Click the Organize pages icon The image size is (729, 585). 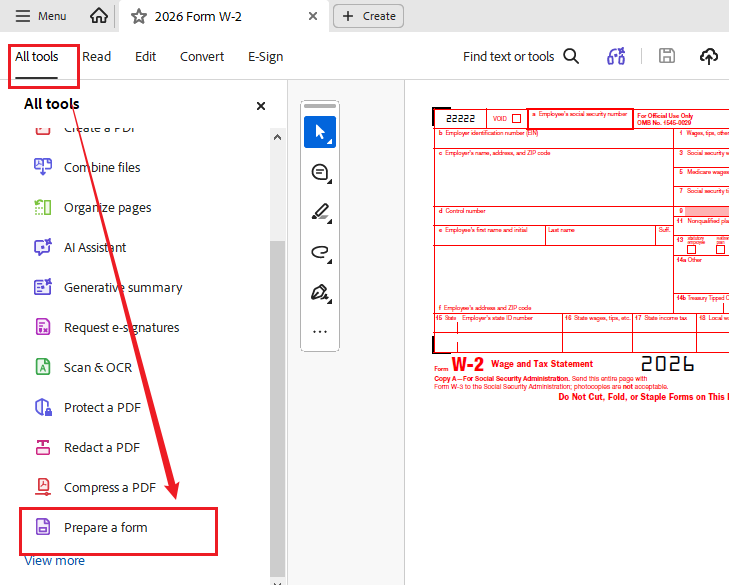(x=43, y=207)
